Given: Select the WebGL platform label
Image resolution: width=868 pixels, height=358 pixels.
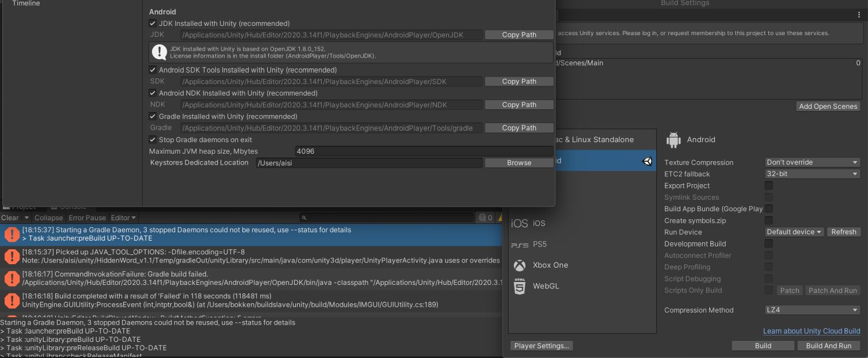Looking at the screenshot, I should [546, 286].
